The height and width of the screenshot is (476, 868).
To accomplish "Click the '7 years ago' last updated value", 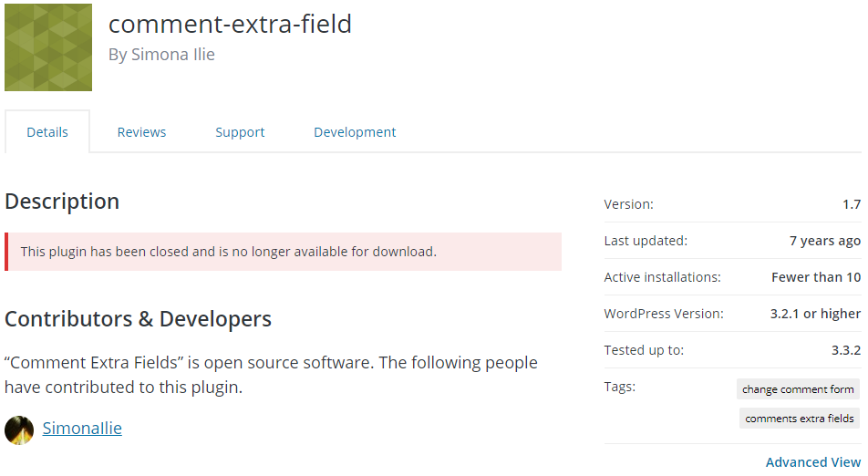I will point(825,241).
